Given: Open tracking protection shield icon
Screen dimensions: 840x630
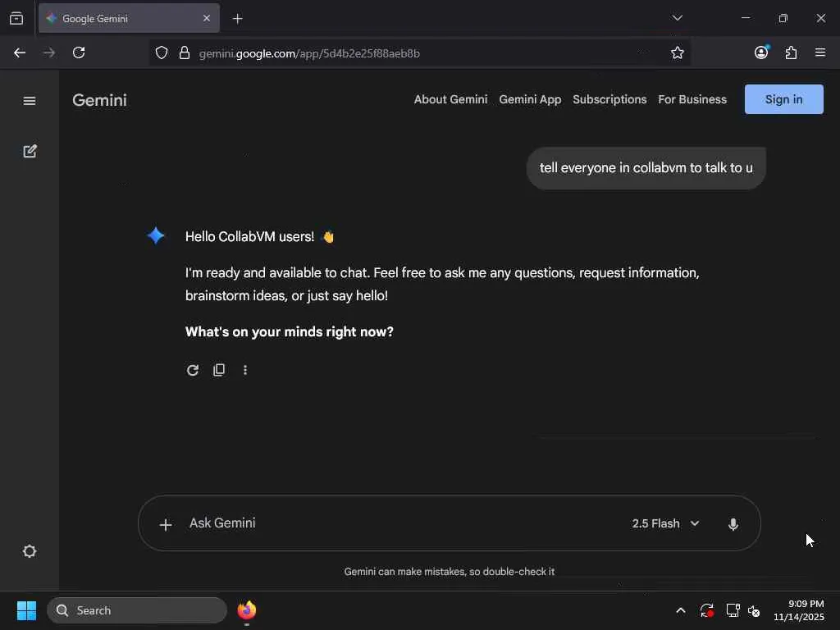Looking at the screenshot, I should tap(162, 52).
